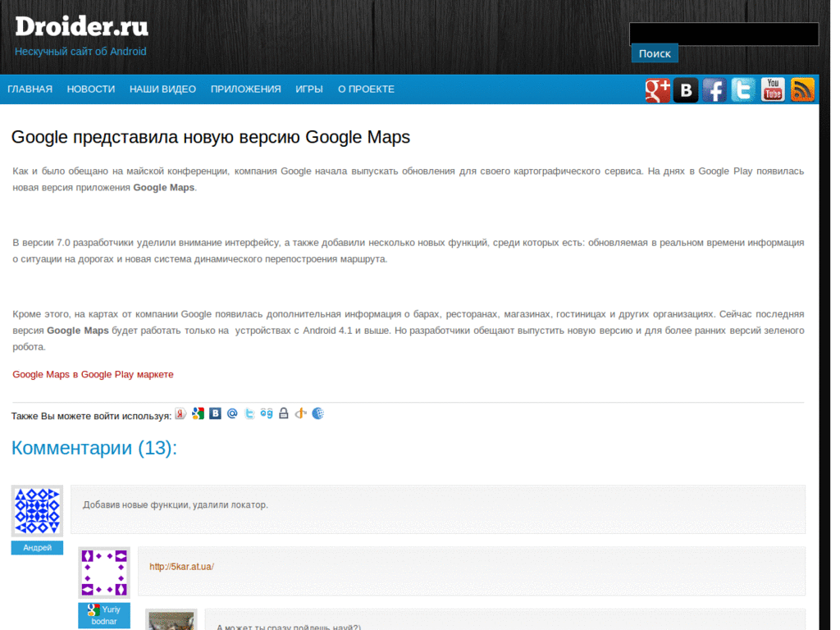Click the Yuriy bodnar username label

(104, 615)
